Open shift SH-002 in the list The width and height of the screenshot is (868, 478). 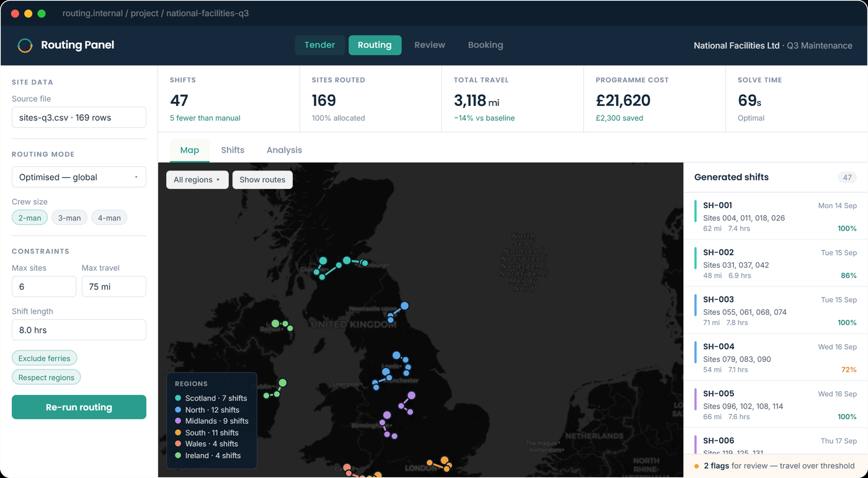tap(776, 263)
